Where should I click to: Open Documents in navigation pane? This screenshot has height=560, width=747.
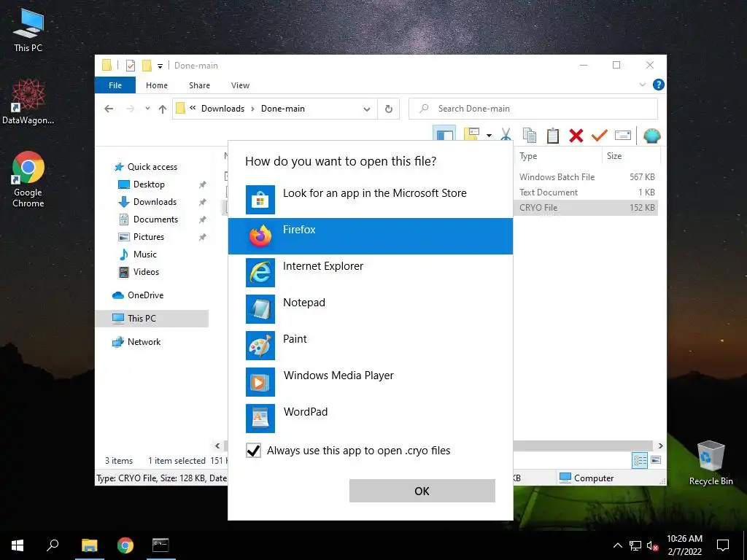[x=155, y=219]
